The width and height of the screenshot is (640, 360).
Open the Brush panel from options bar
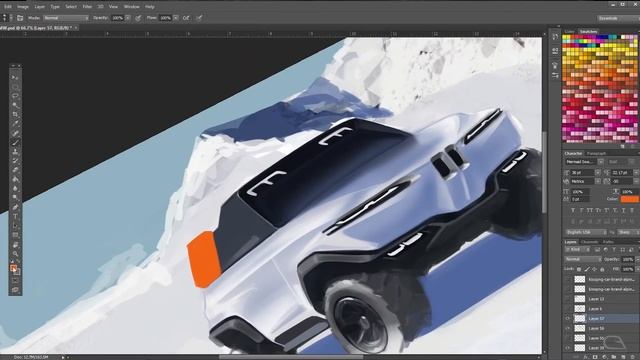20,18
